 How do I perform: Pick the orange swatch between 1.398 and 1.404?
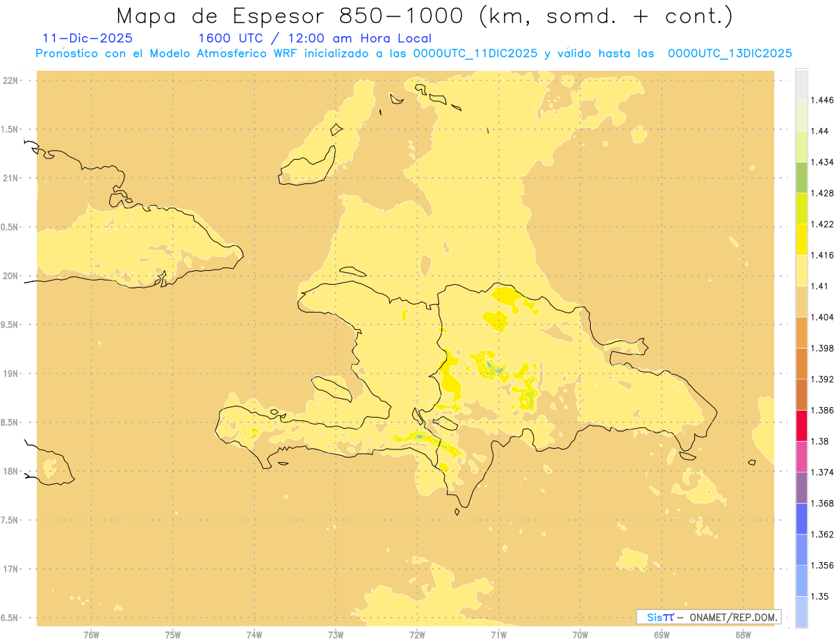(x=801, y=333)
